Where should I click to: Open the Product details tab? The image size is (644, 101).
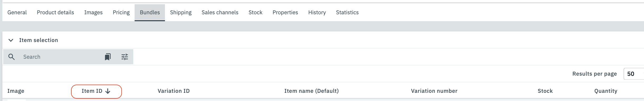55,12
